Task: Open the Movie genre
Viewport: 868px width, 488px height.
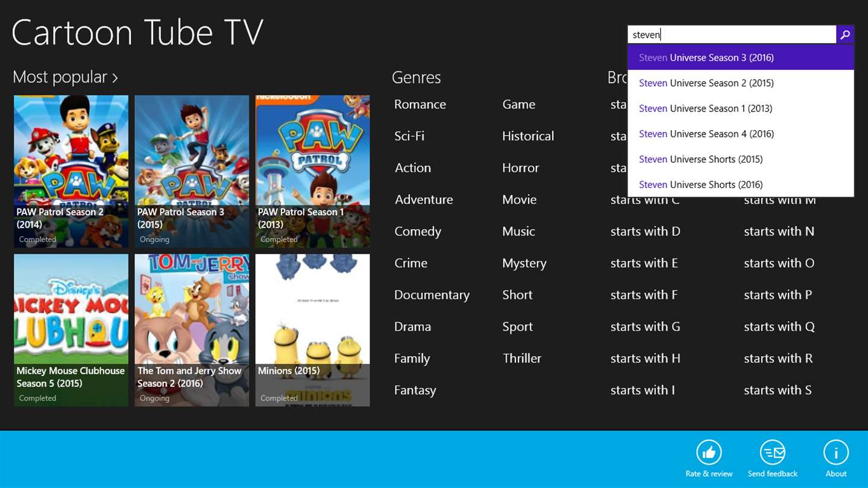Action: coord(519,199)
